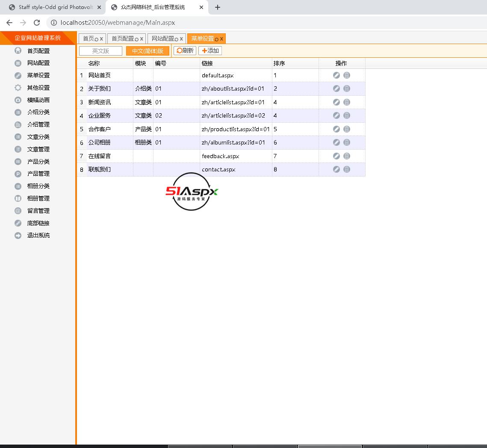
Task: Close the 菜单设置 tab
Action: point(221,39)
